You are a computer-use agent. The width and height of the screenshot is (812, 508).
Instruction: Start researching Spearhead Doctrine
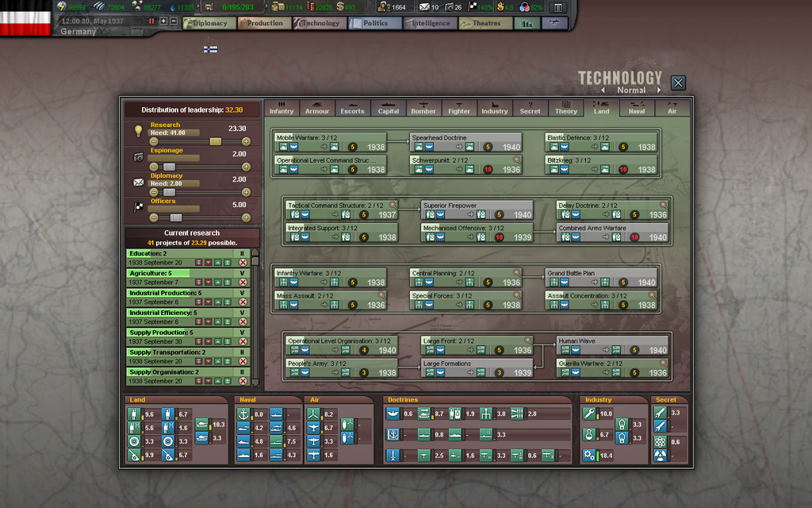452,138
